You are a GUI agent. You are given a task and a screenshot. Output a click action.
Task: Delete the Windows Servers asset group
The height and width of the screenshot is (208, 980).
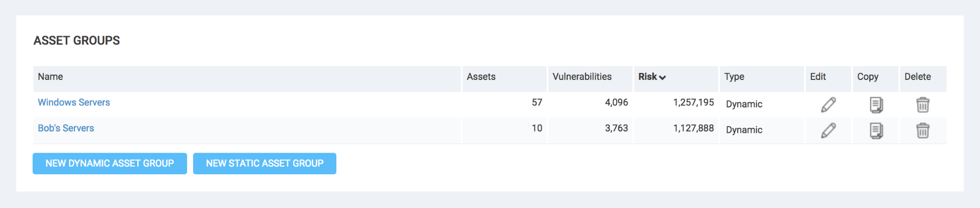coord(923,104)
